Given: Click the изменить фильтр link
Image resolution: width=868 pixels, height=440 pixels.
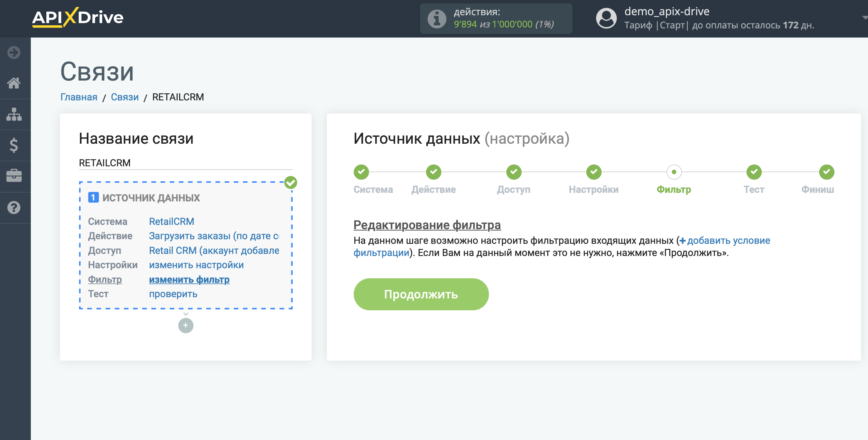Looking at the screenshot, I should pos(189,279).
